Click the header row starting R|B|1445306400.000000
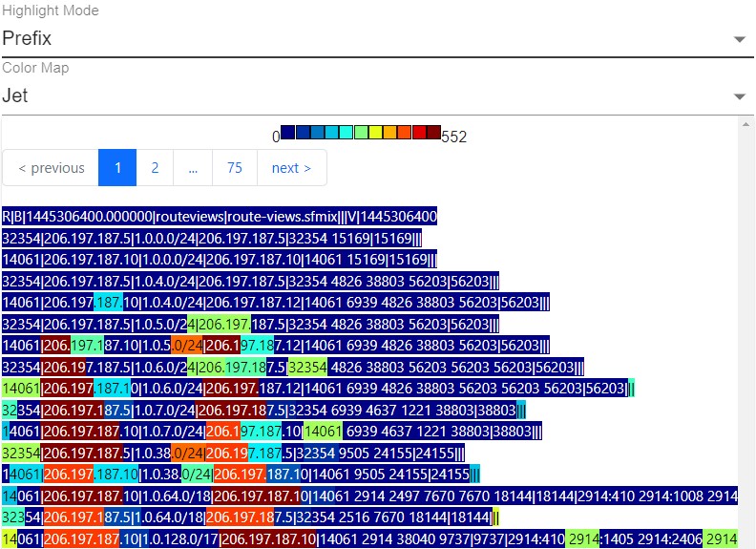756x549 pixels. pos(220,217)
